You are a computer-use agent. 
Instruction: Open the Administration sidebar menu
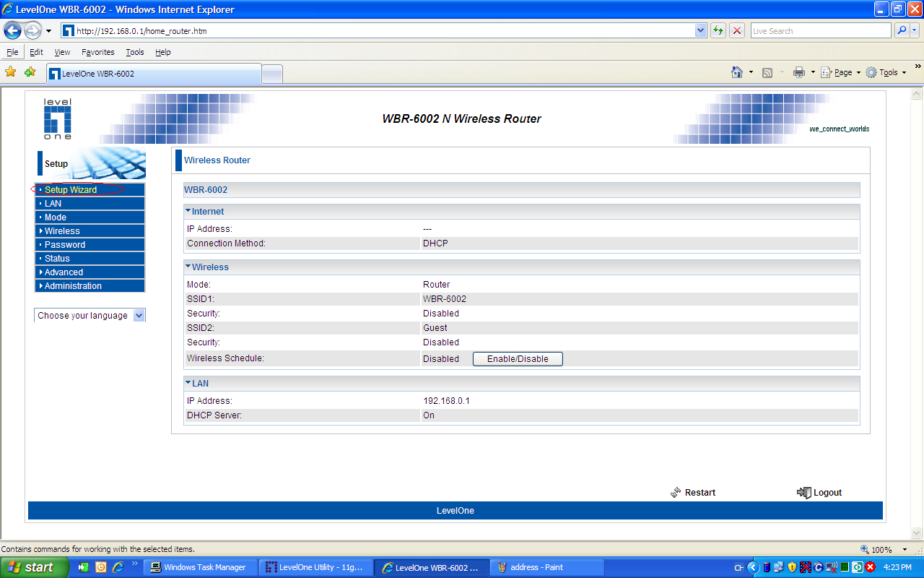click(73, 285)
